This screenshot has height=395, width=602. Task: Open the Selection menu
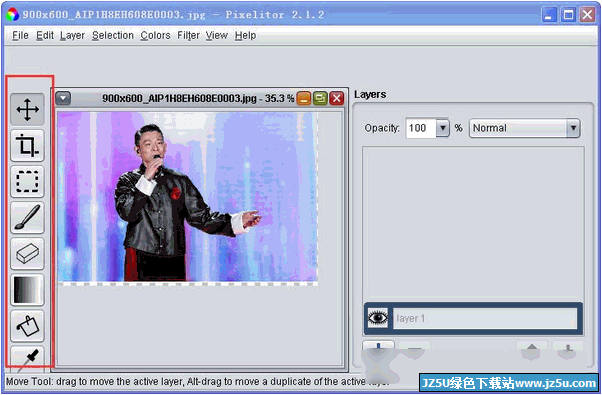tap(112, 35)
